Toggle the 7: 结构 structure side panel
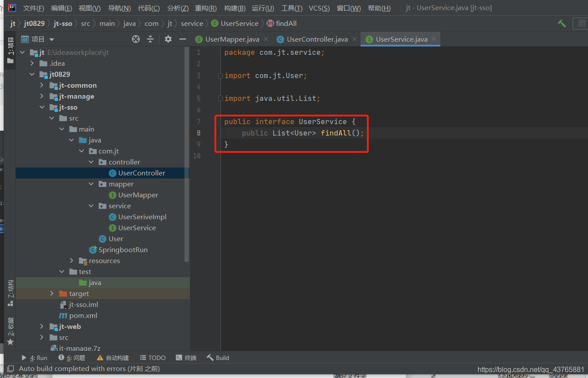Image resolution: width=588 pixels, height=378 pixels. point(11,293)
